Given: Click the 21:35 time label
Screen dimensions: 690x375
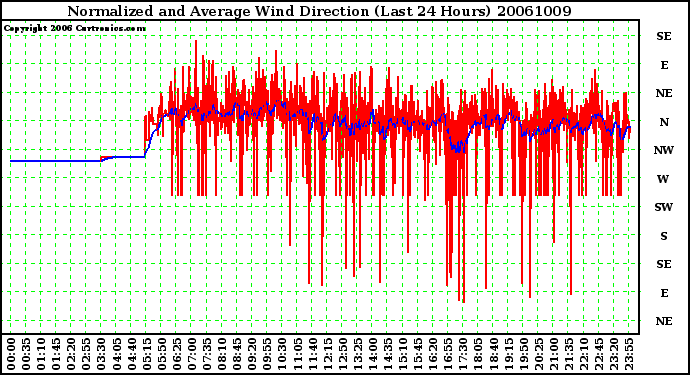Looking at the screenshot, I should click(x=569, y=354).
